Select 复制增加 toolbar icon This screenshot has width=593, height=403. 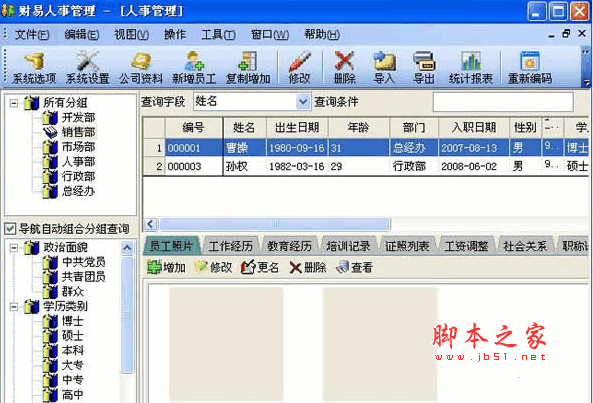(248, 68)
